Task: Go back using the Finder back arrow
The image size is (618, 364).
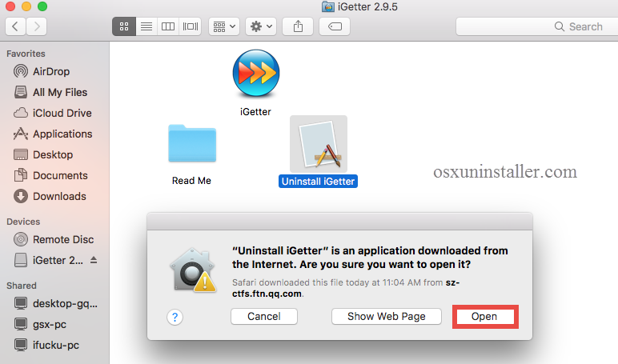Action: (x=16, y=26)
